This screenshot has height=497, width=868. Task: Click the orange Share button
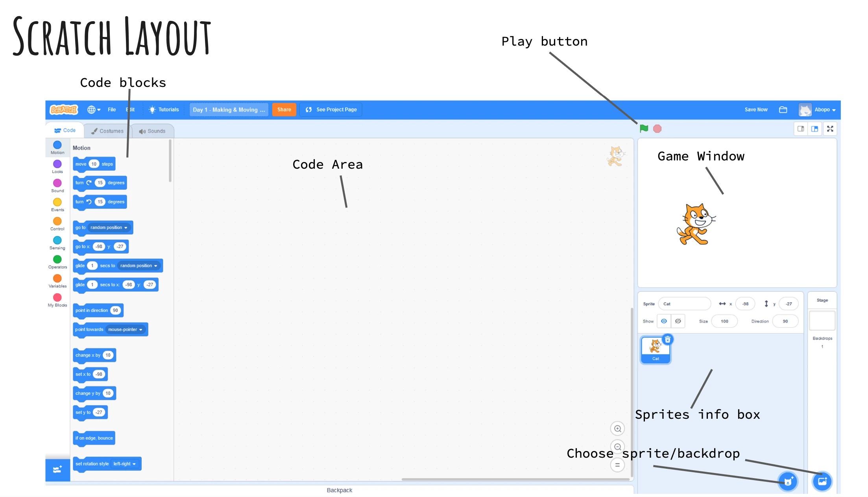(284, 110)
